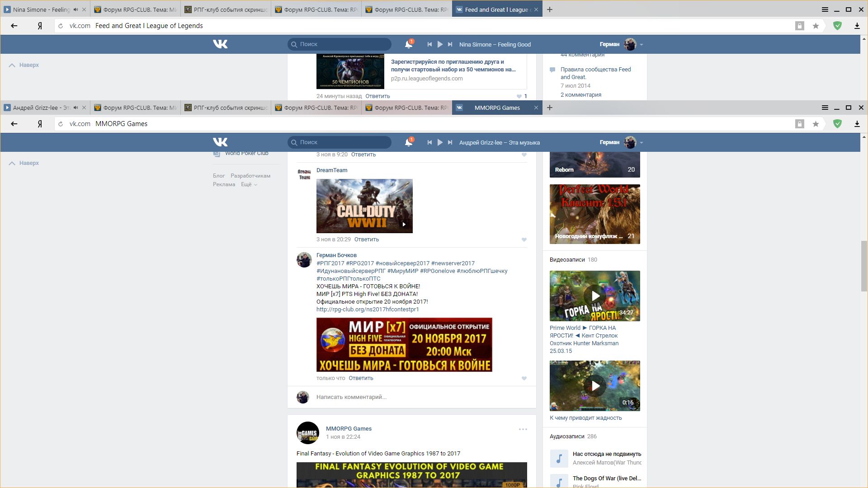Switch to РПГ-клуб события скриншо tab in lower window
The height and width of the screenshot is (488, 868).
(226, 108)
